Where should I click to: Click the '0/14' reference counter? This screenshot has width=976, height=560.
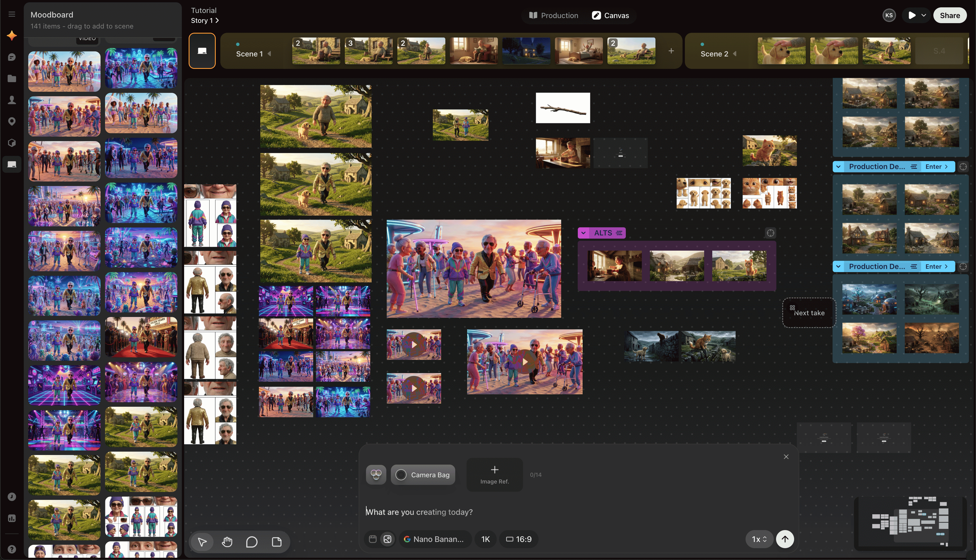point(535,474)
